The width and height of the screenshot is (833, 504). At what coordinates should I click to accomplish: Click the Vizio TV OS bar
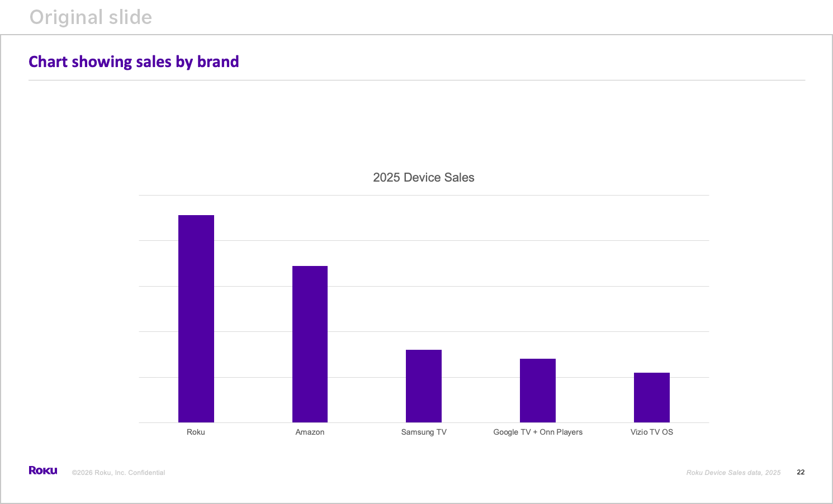(652, 397)
